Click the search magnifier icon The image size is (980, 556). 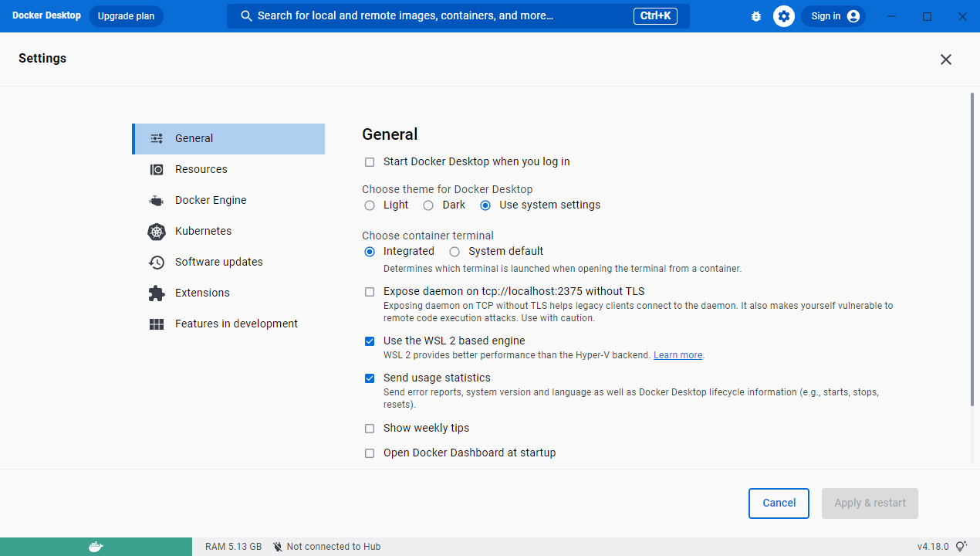(x=246, y=15)
